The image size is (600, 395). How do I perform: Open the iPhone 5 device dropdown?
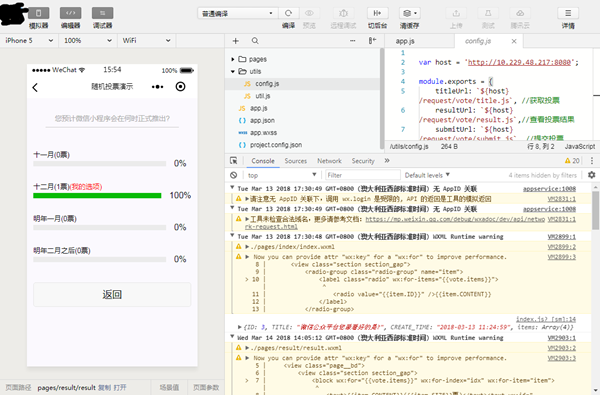[29, 41]
